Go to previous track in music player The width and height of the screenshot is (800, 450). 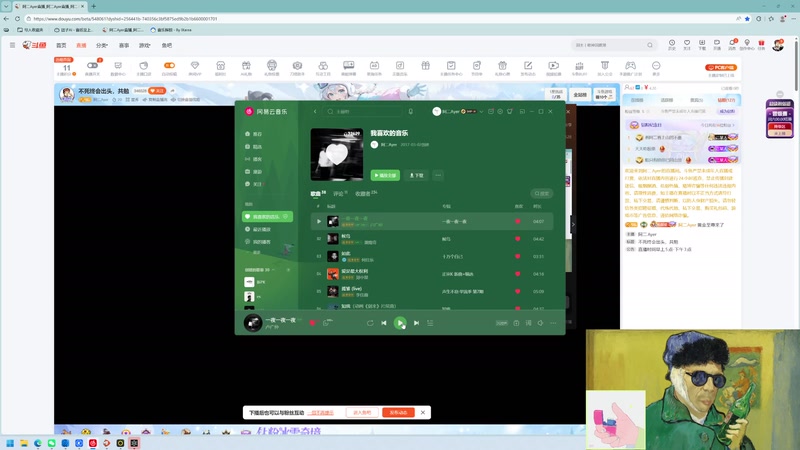point(384,323)
